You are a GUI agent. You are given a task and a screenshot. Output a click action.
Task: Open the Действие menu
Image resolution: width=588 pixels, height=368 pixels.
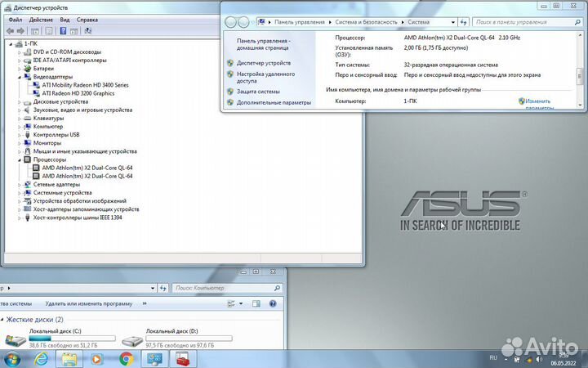click(41, 19)
